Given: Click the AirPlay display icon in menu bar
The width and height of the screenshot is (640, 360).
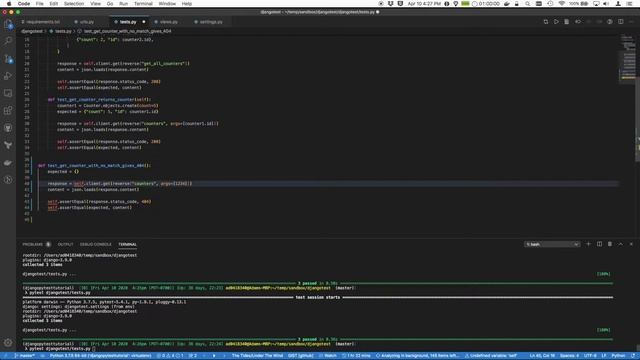Looking at the screenshot, I should (596, 4).
